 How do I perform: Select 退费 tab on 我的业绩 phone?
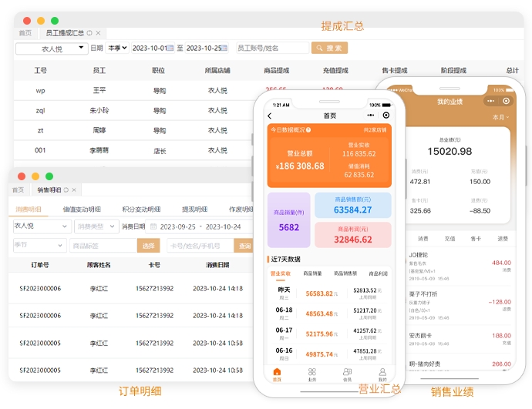(x=503, y=239)
